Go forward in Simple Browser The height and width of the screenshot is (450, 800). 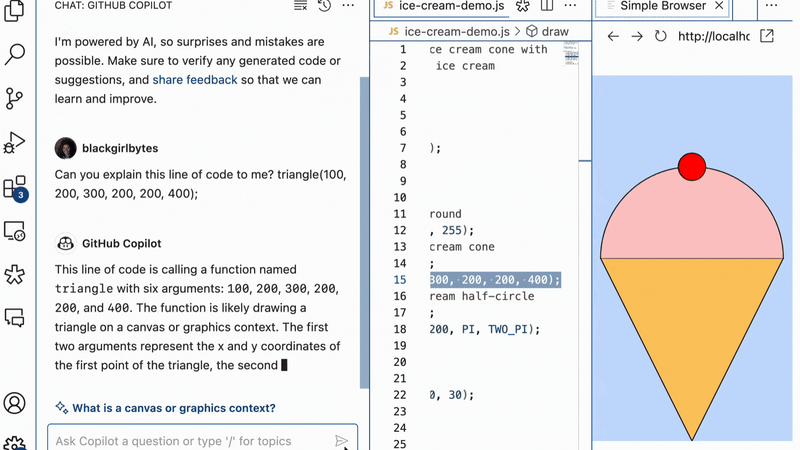637,36
